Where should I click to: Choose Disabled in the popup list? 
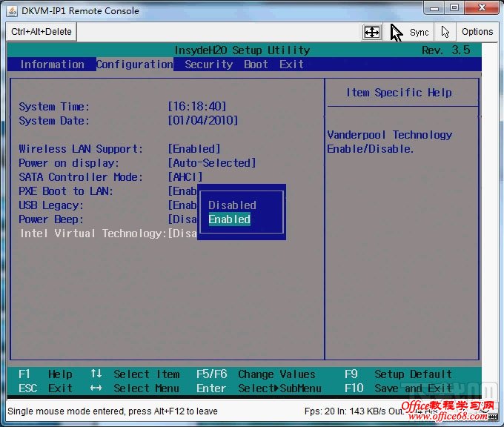tap(232, 205)
